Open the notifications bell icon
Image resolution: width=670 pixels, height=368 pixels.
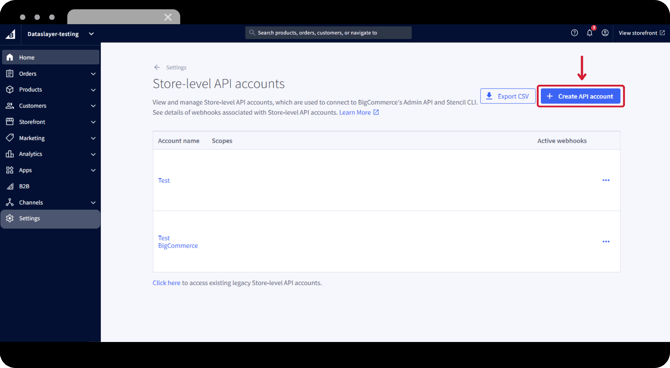590,33
